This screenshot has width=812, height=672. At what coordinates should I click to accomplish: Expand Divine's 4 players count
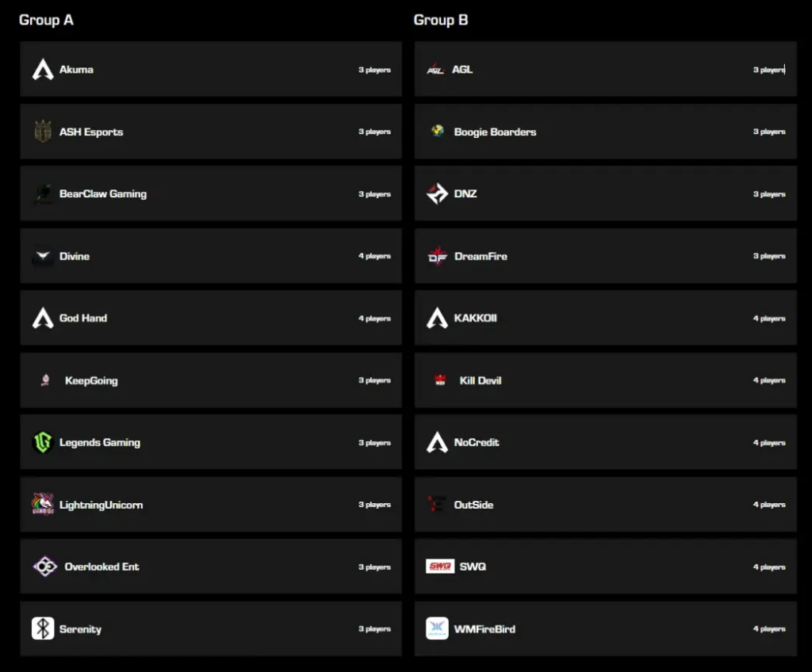(374, 256)
